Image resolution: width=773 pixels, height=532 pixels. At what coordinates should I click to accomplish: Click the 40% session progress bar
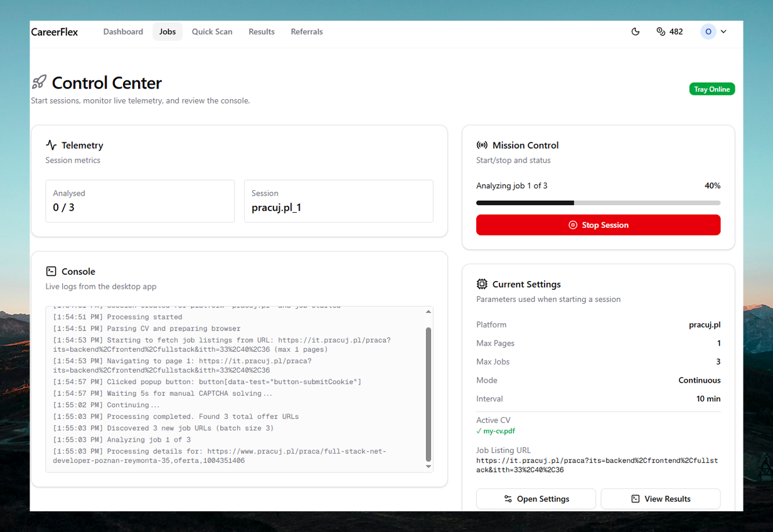(x=599, y=203)
